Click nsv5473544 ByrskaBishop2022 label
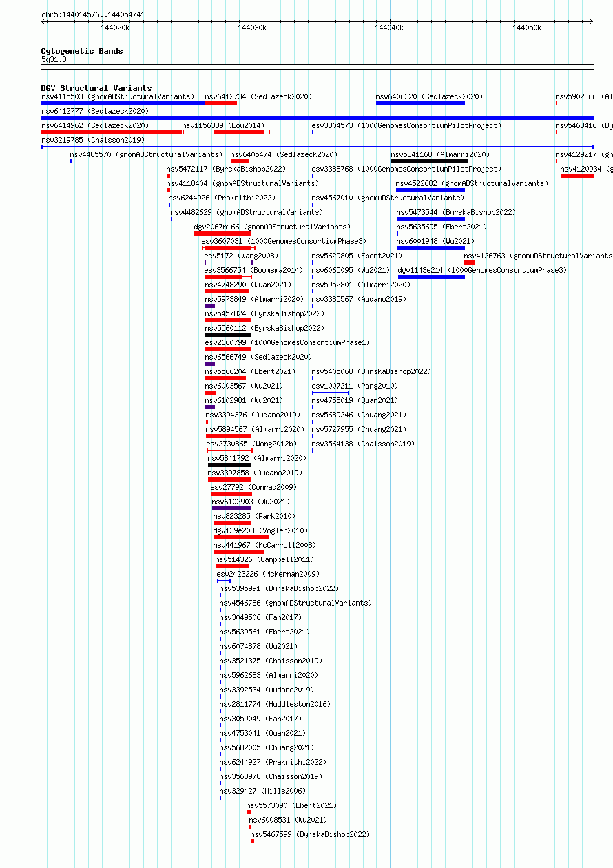 pyautogui.click(x=456, y=212)
